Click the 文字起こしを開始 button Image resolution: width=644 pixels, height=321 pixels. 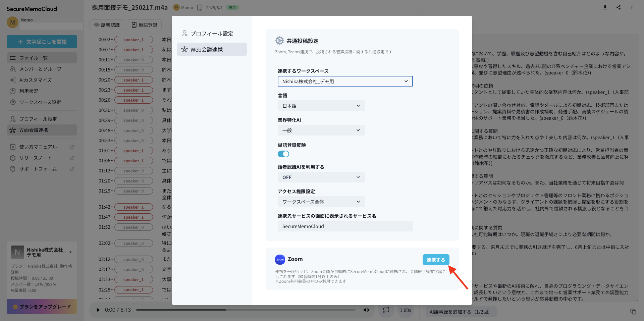tap(42, 42)
